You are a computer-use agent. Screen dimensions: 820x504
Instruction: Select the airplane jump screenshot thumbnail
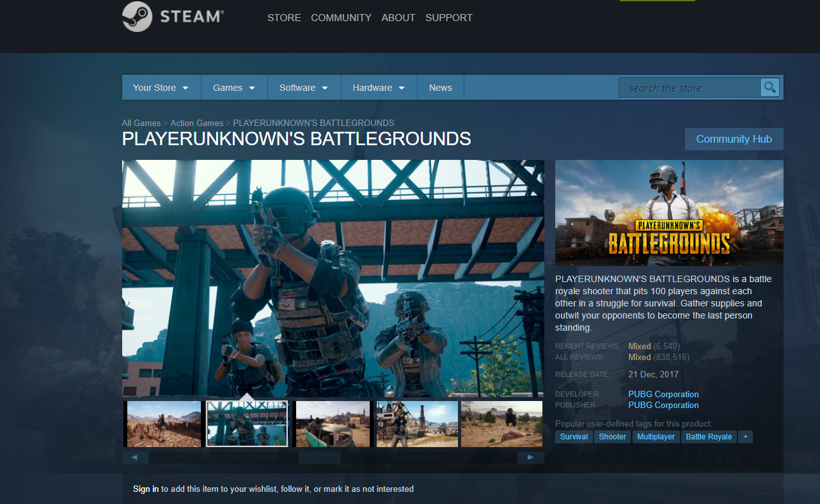[x=501, y=423]
